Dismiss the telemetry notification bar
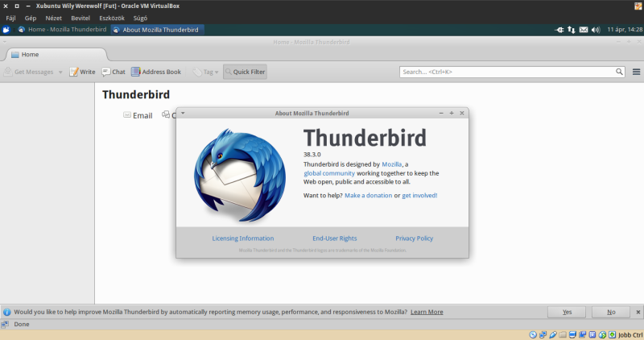 pyautogui.click(x=638, y=312)
